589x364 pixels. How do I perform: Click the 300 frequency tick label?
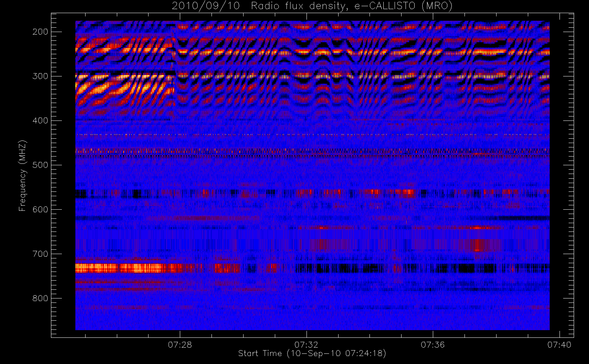(x=40, y=76)
